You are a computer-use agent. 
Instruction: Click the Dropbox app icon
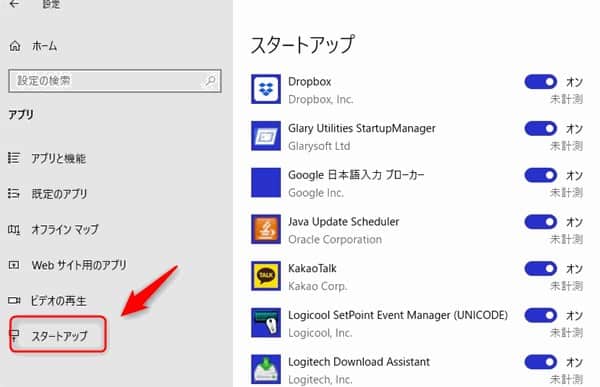click(x=266, y=89)
